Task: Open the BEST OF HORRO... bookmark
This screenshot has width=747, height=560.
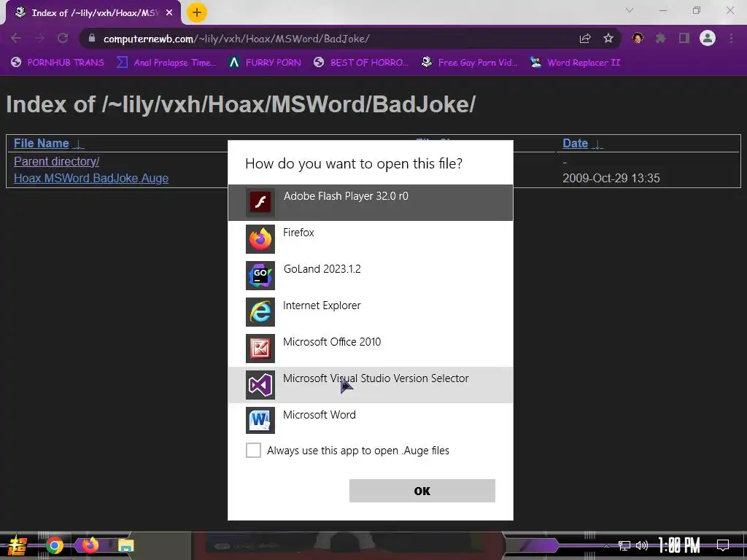Action: 361,63
